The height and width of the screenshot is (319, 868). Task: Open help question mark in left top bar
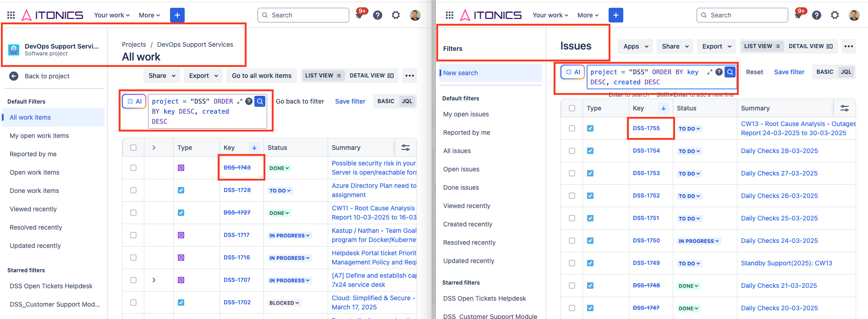tap(378, 15)
